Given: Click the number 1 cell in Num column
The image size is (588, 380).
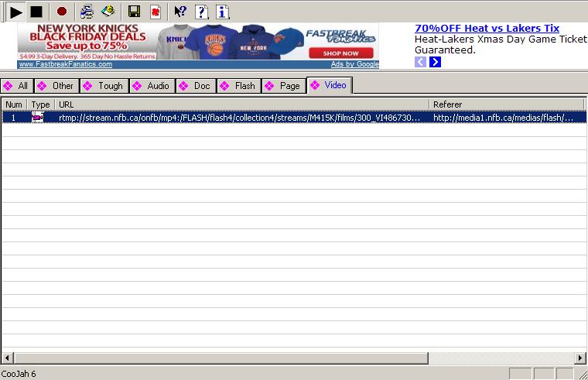Looking at the screenshot, I should click(13, 118).
